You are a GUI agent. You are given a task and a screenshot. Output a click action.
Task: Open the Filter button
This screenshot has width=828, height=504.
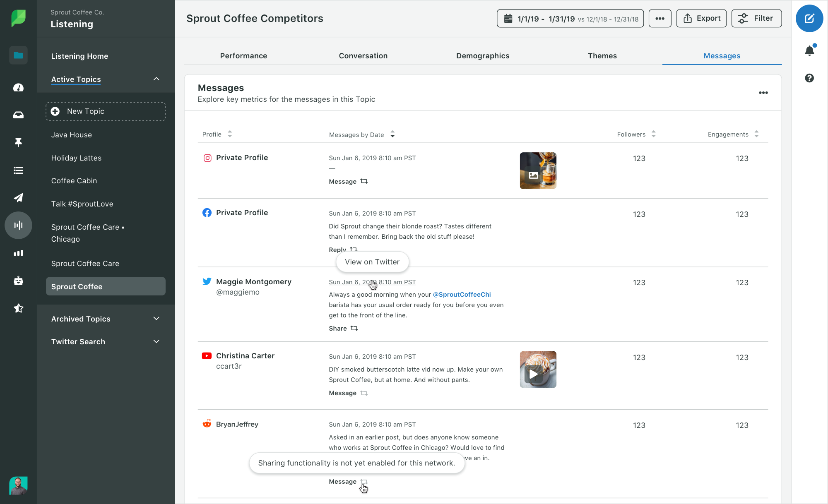[x=756, y=18]
